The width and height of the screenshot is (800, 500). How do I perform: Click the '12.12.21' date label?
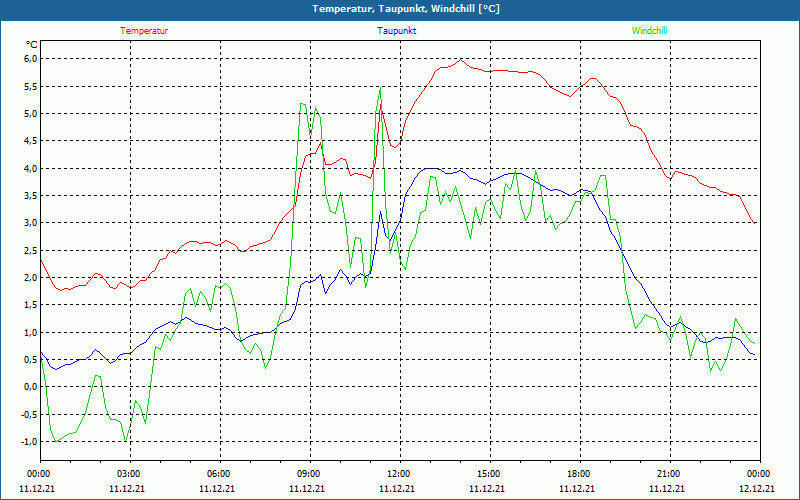tap(757, 488)
